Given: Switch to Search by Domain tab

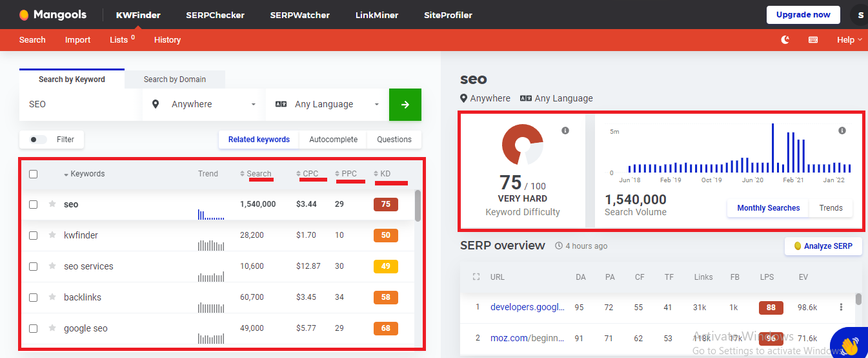Looking at the screenshot, I should coord(175,79).
